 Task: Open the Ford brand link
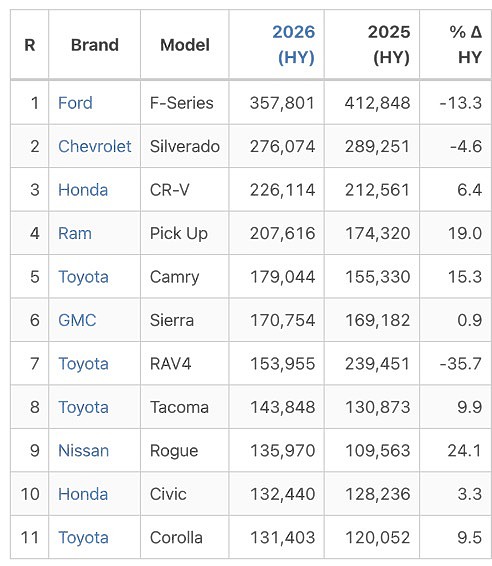coord(75,103)
